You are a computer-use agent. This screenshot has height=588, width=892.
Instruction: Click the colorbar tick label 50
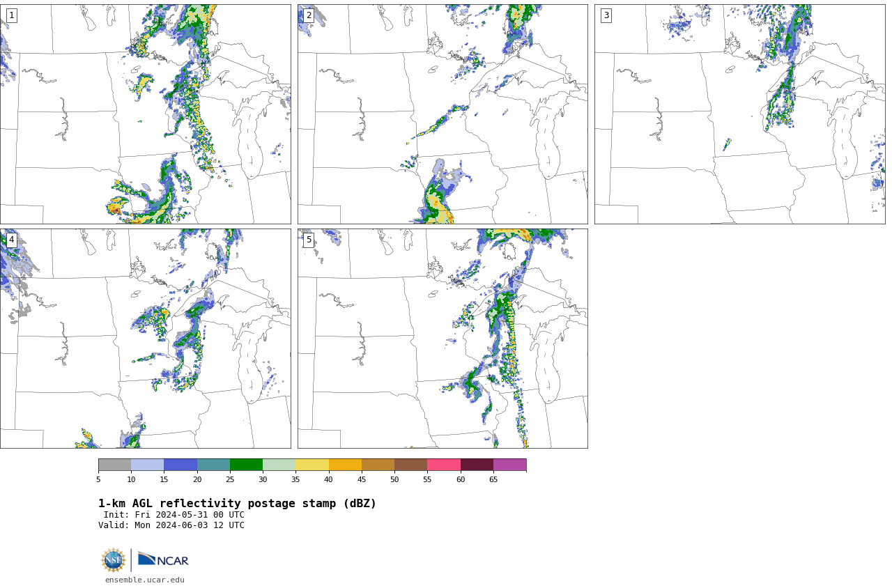(394, 479)
